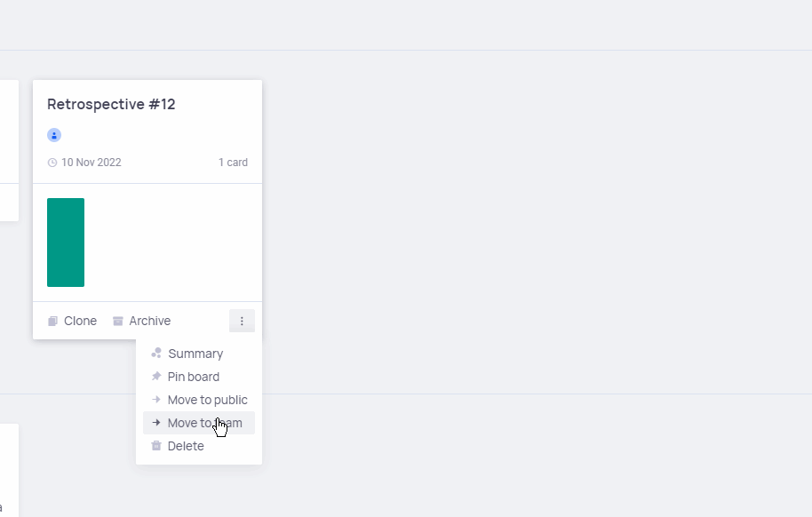Click the 10 Nov 2022 date text
This screenshot has height=517, width=812.
(x=92, y=163)
